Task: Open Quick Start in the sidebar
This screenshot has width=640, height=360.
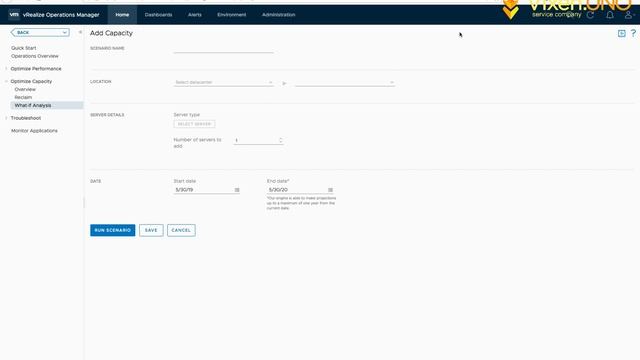Action: [x=24, y=48]
